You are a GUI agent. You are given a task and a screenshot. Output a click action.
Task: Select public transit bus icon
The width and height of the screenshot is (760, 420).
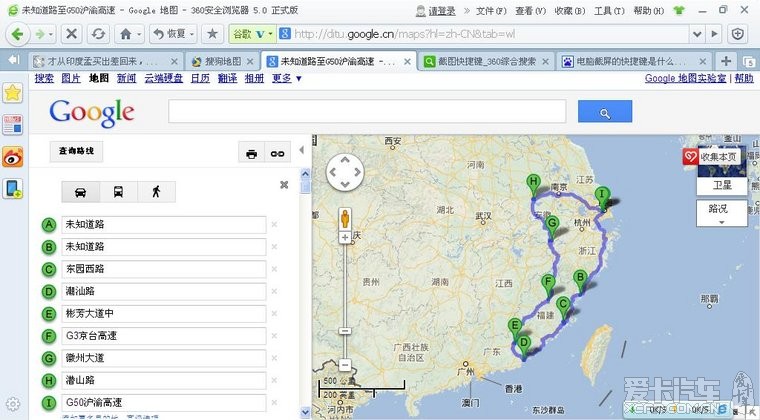click(x=118, y=192)
